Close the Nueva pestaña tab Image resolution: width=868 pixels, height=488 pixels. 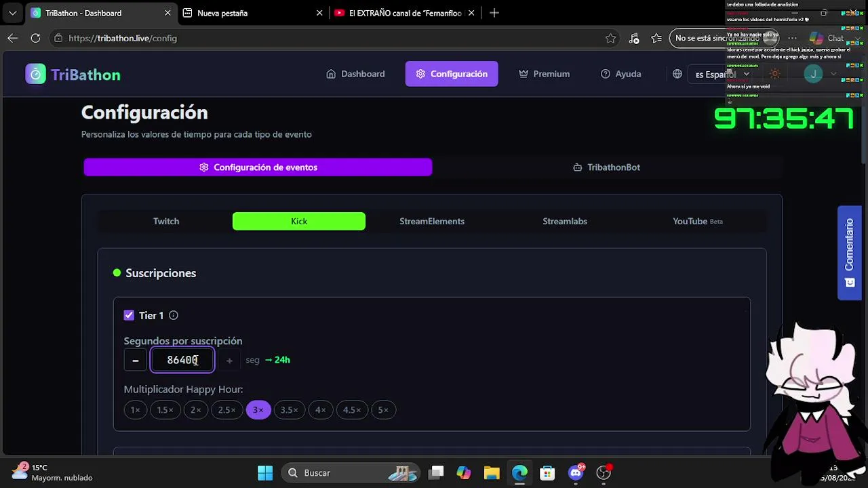(319, 13)
